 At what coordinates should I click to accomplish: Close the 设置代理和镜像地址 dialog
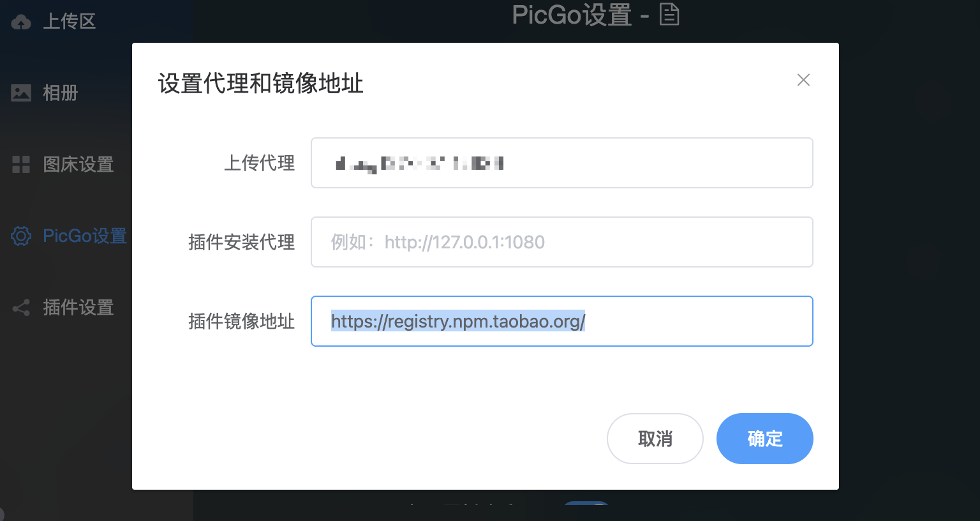(803, 80)
